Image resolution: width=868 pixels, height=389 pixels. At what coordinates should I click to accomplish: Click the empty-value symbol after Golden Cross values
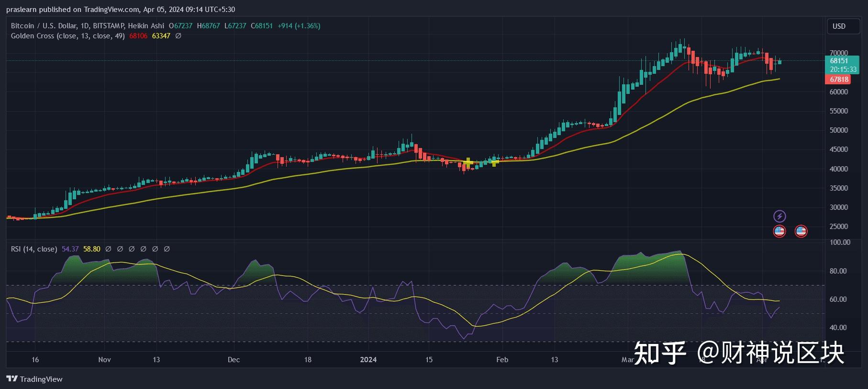point(178,36)
